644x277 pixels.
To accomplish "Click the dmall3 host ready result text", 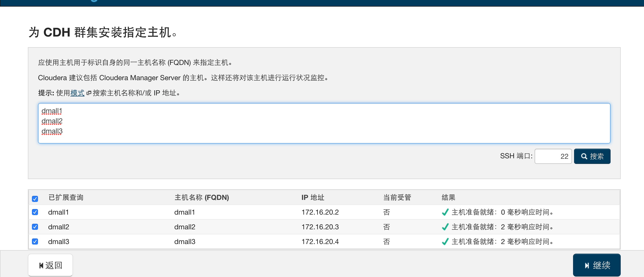I will pyautogui.click(x=503, y=241).
